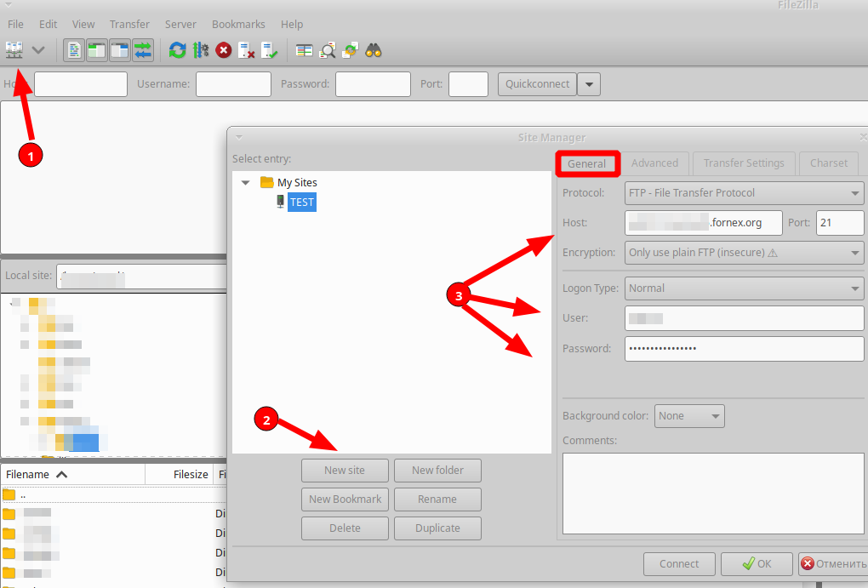
Task: Focus the Site Manager Port field
Action: point(840,223)
